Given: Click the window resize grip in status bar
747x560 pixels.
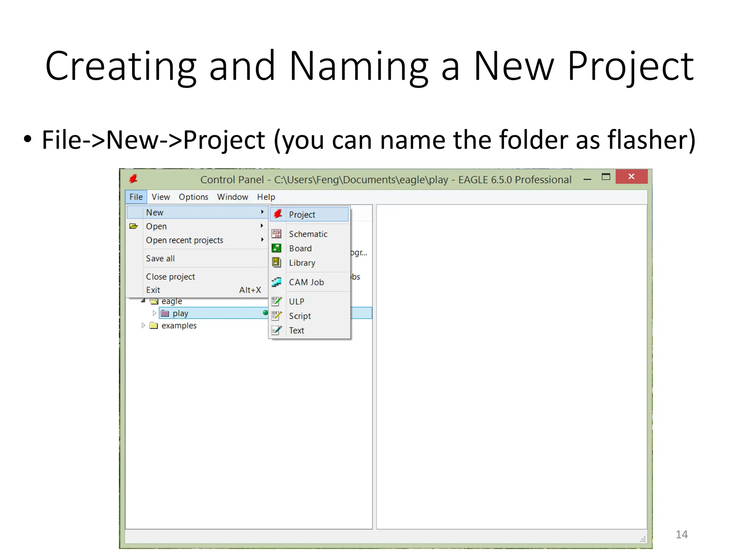Looking at the screenshot, I should tap(643, 539).
